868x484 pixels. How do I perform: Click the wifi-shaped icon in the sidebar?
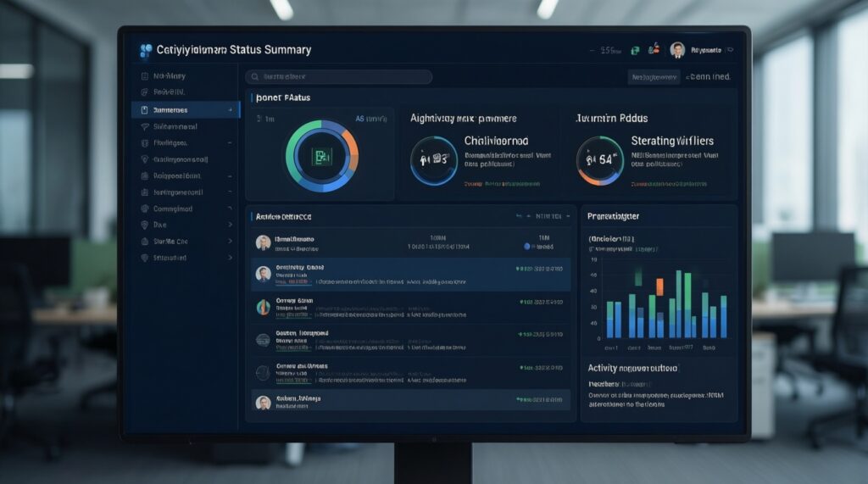(x=144, y=126)
